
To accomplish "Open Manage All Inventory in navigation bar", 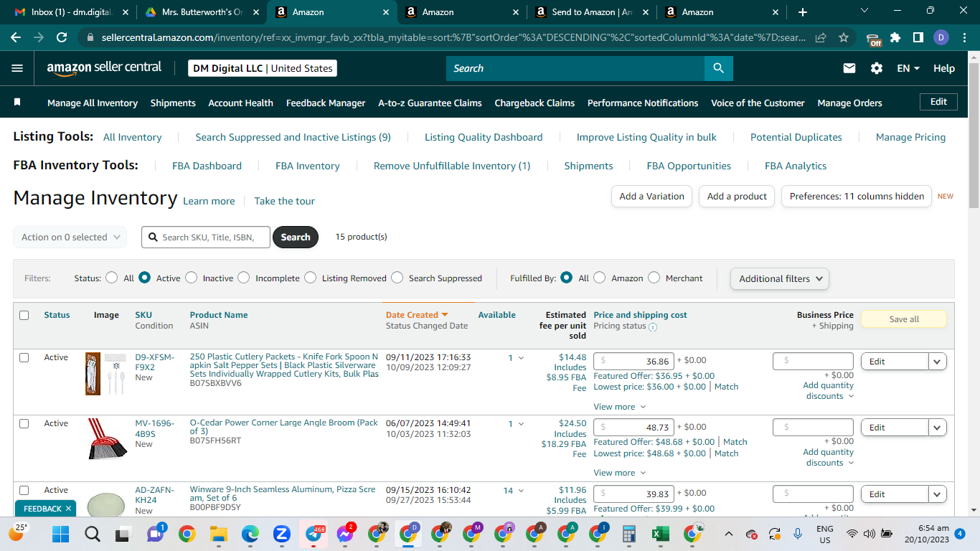I will (x=93, y=103).
